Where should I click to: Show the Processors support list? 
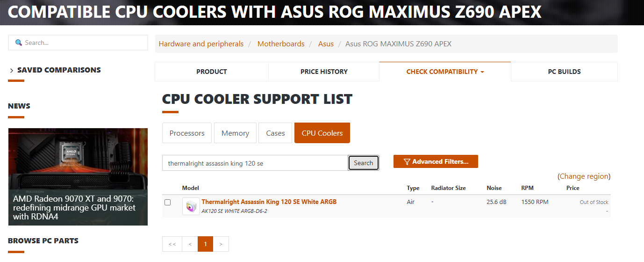(187, 133)
